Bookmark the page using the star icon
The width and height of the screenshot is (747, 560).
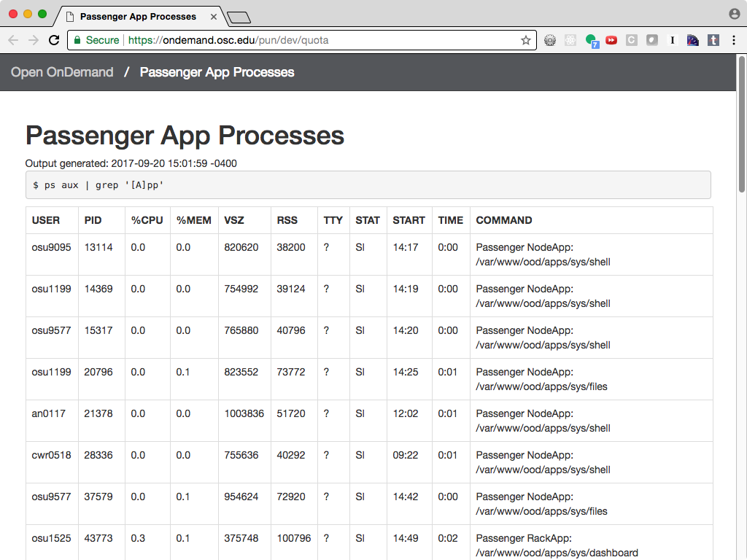tap(527, 41)
